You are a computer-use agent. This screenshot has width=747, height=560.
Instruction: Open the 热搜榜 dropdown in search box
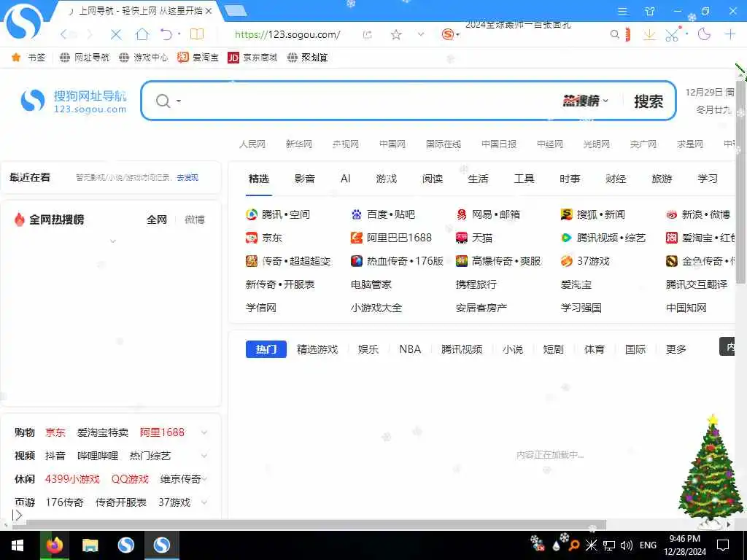point(586,101)
